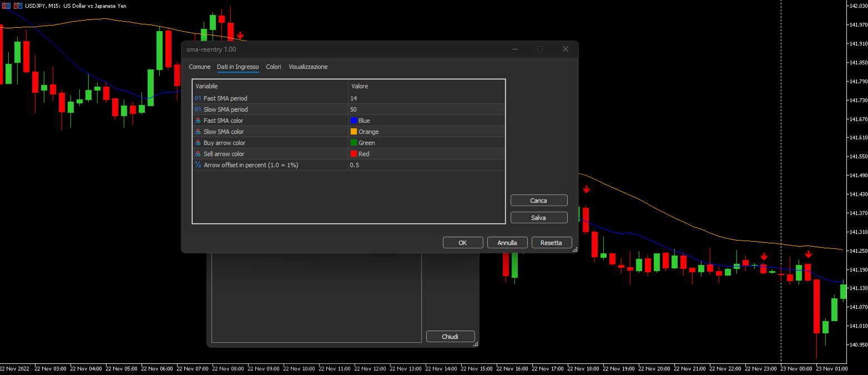This screenshot has width=868, height=375.
Task: Click the 142.030 price scale label
Action: pos(857,6)
